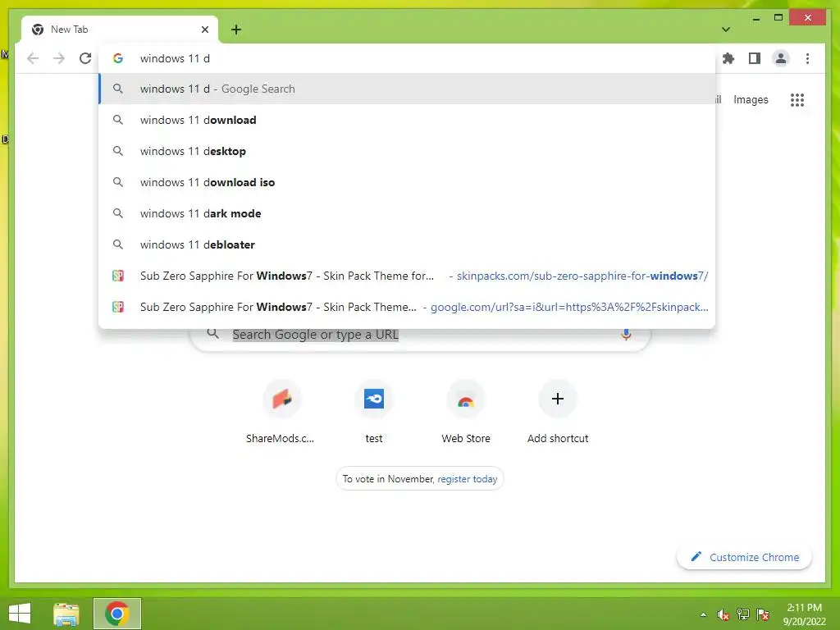Close the New Tab tab

pyautogui.click(x=204, y=30)
